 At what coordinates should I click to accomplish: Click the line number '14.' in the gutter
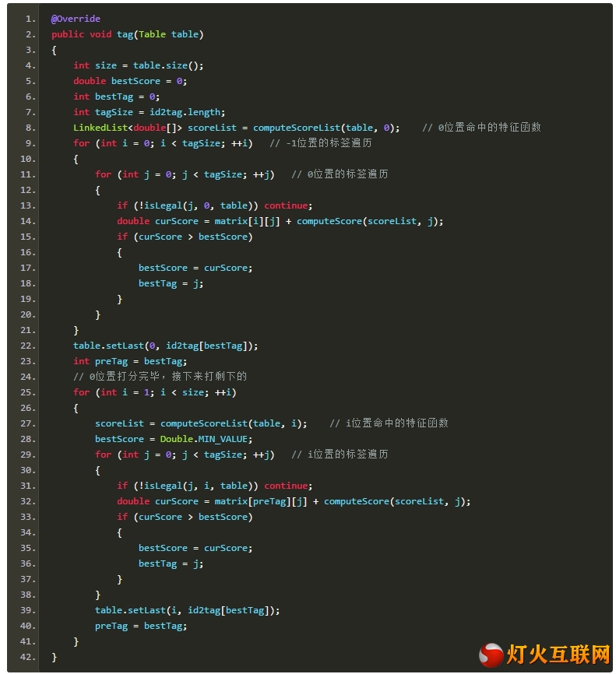(x=28, y=221)
